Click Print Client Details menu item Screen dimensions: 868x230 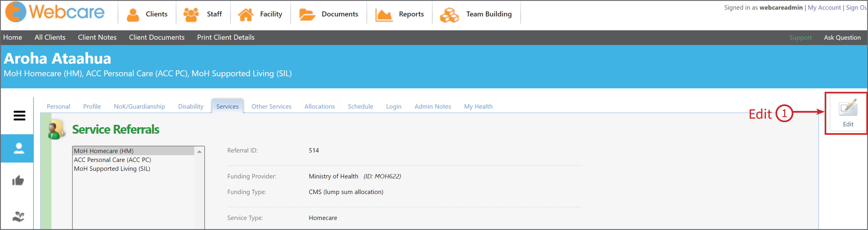point(226,37)
